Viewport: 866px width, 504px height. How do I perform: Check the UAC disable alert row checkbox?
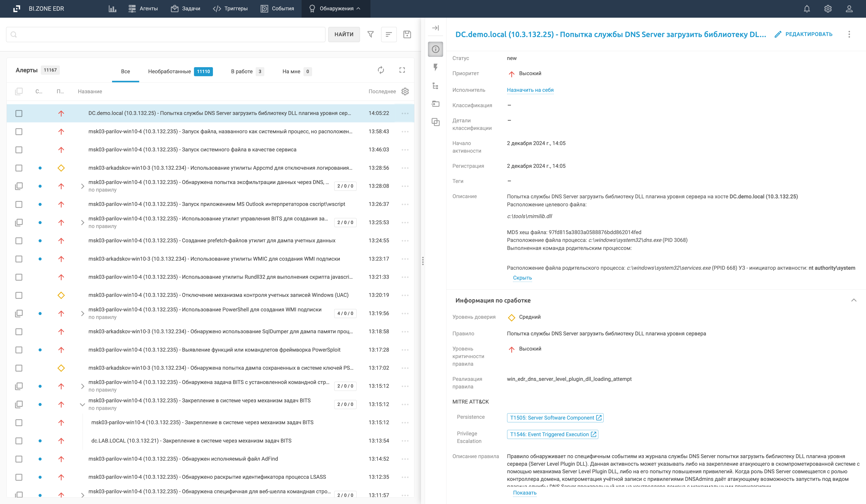[19, 295]
